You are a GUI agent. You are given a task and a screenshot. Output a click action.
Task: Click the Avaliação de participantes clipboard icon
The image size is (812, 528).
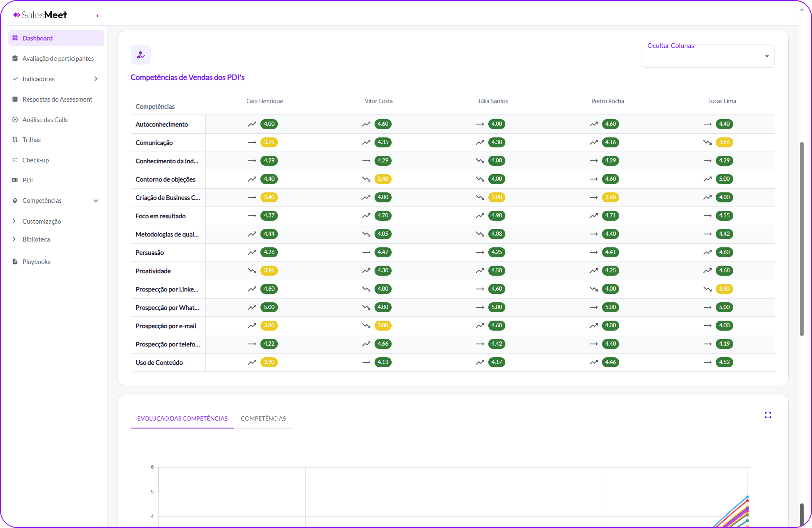click(15, 58)
